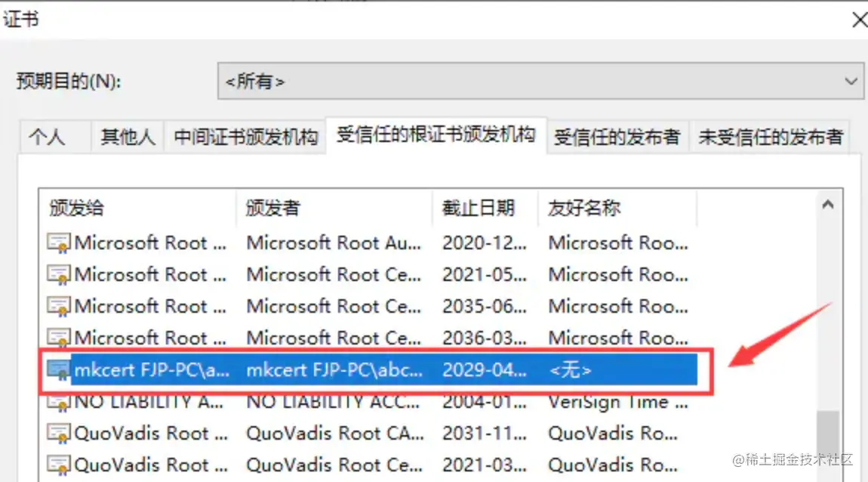Click issuer cell QuoVadis Root CA...
868x482 pixels.
tap(335, 433)
